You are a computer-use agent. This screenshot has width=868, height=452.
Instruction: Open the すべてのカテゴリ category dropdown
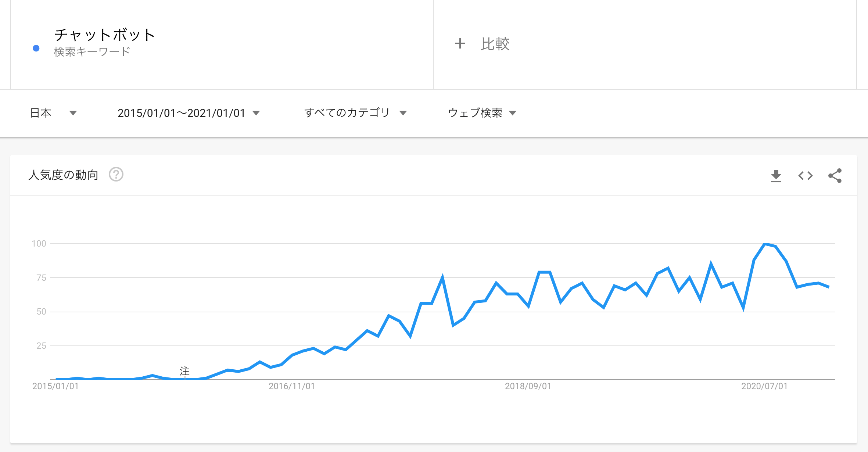[355, 113]
